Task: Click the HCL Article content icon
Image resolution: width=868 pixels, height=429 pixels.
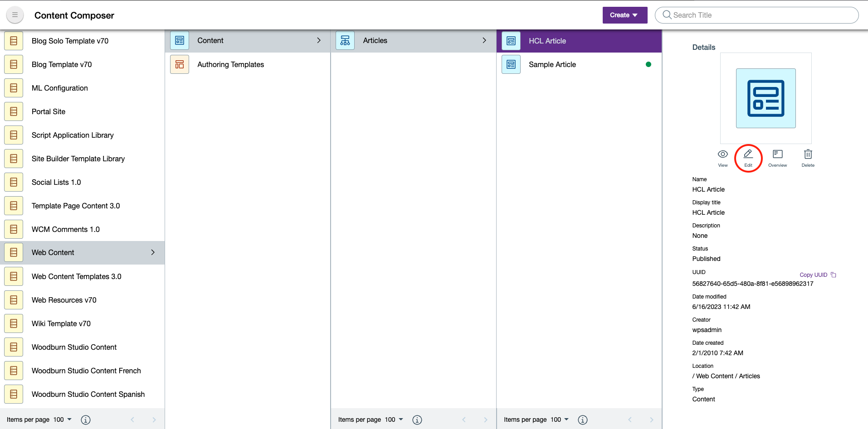Action: point(511,41)
